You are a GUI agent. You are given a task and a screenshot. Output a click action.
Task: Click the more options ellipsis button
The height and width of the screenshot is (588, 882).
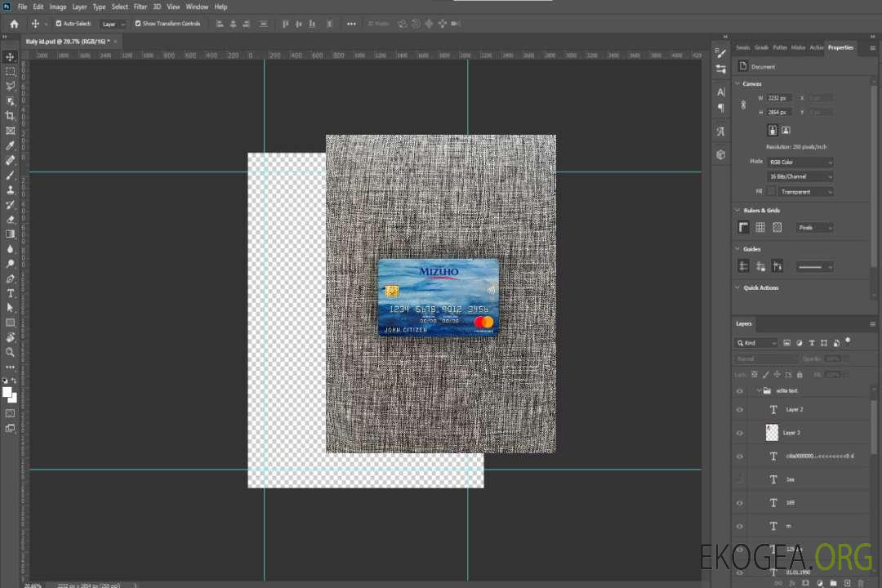pyautogui.click(x=351, y=24)
